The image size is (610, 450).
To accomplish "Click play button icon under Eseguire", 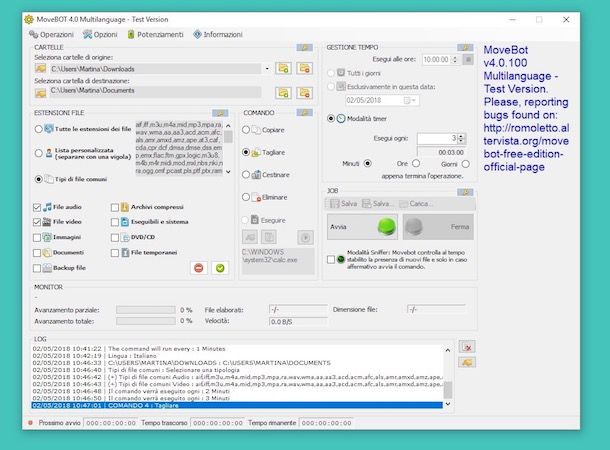I will [305, 237].
